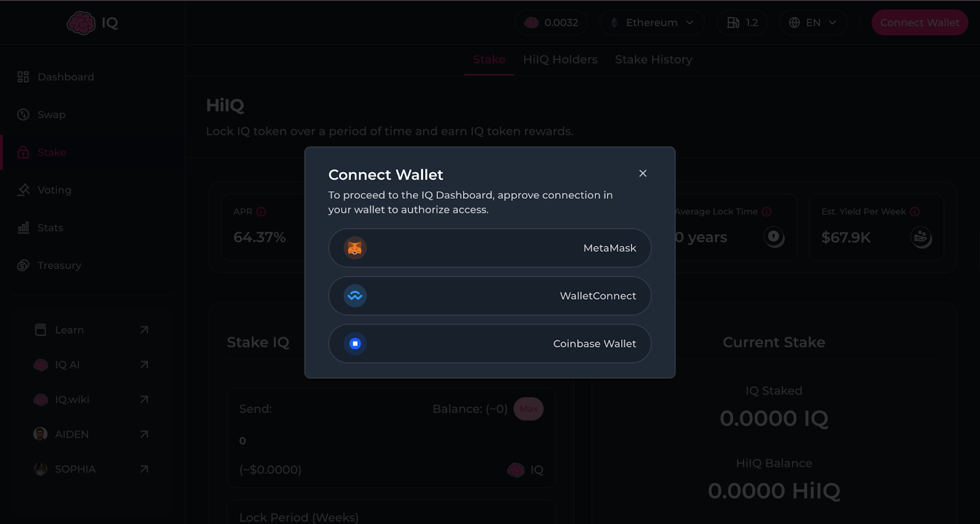Click the Voting gavel icon in sidebar
This screenshot has height=524, width=980.
23,190
